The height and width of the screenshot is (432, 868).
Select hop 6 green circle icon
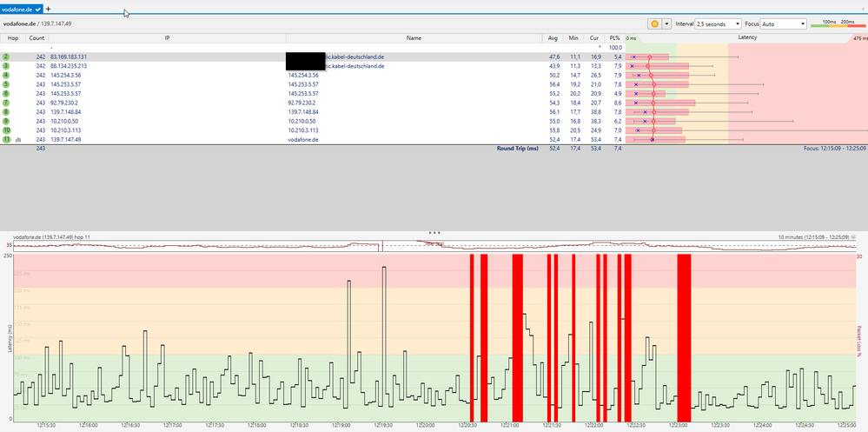tap(6, 94)
